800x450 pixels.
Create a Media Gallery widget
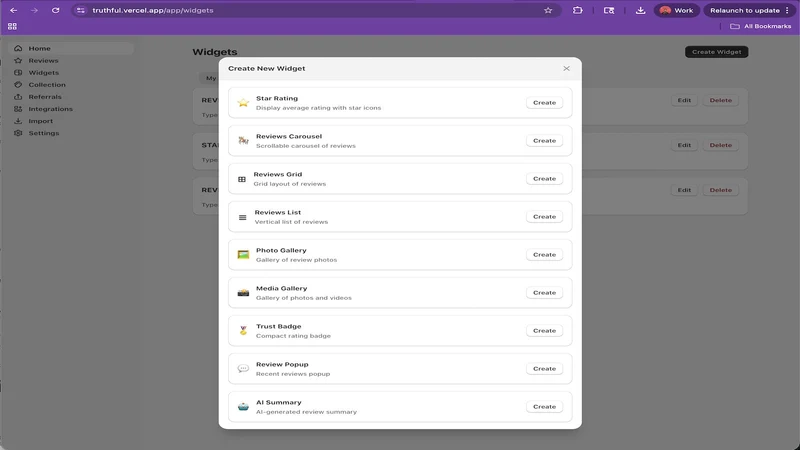544,292
